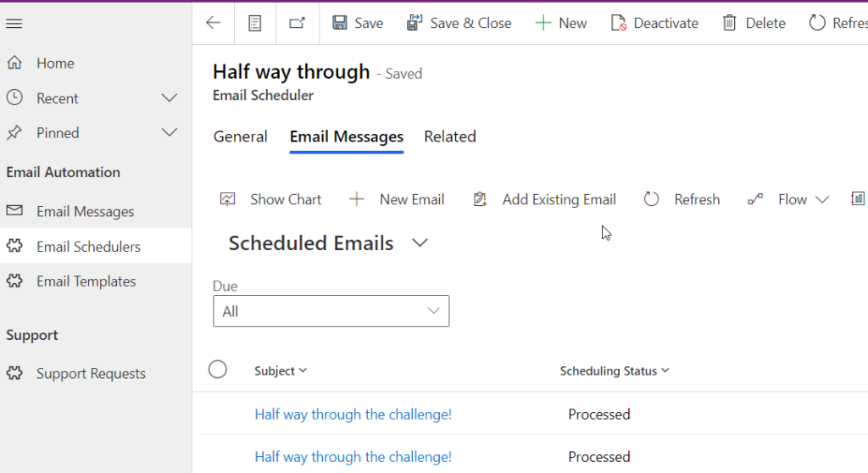
Task: Go back using the left arrow icon
Action: tap(213, 23)
